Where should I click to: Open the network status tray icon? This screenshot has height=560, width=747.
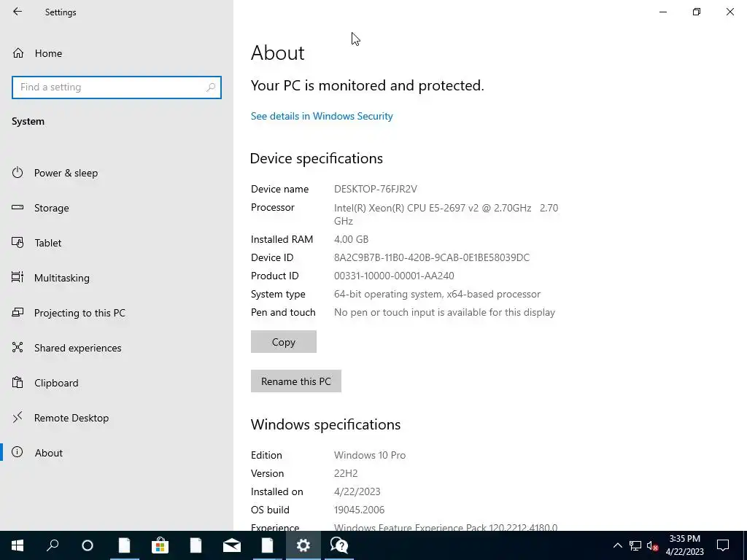tap(635, 545)
